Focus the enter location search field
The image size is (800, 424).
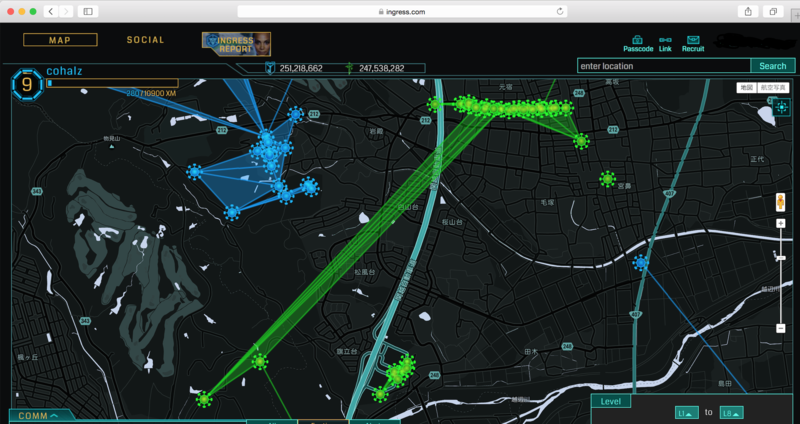point(664,66)
